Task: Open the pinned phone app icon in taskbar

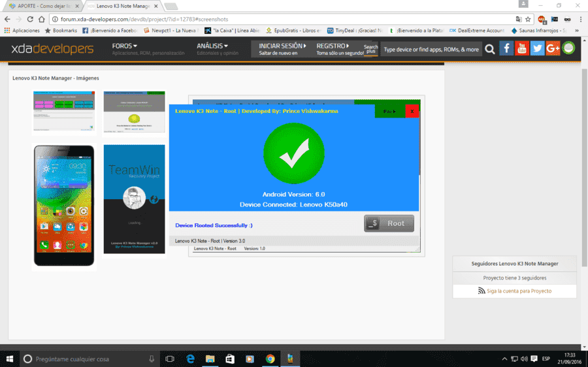Action: tap(290, 359)
